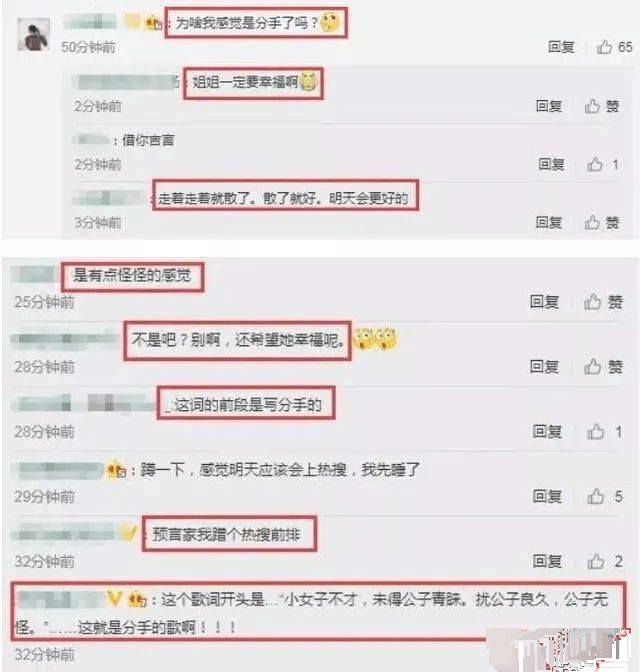
Task: Reply to "这词的前段是写分手的" comment
Action: click(547, 432)
